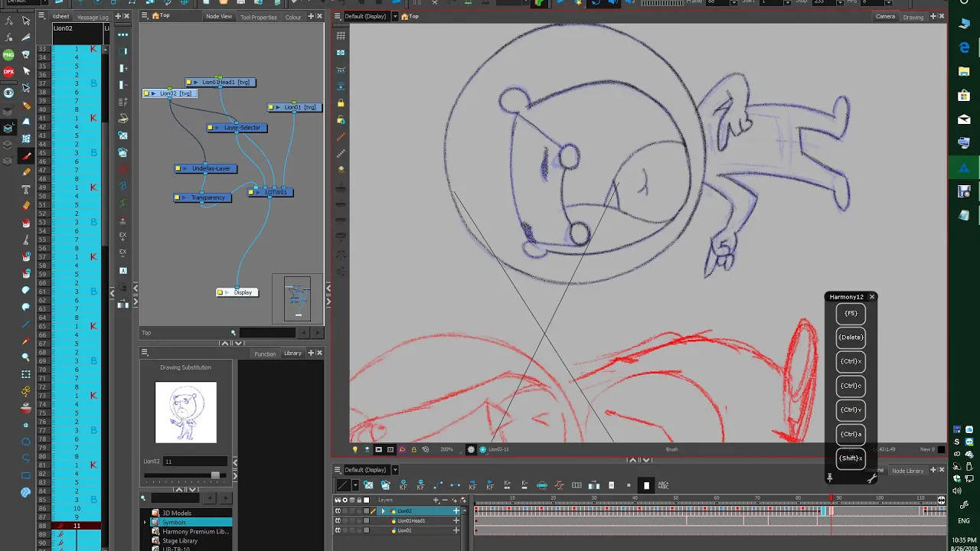This screenshot has width=980, height=551.
Task: Toggle visibility of the Lion01Head1 timeline layer
Action: tap(338, 520)
